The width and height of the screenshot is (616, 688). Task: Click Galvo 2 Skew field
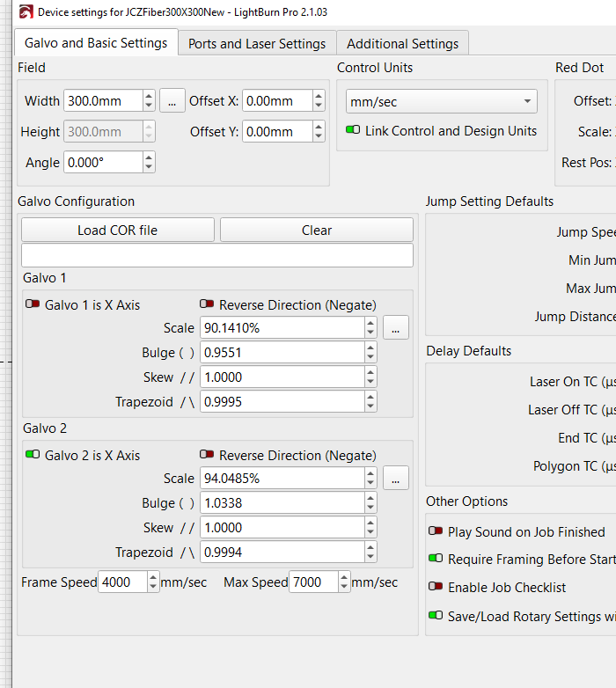282,527
